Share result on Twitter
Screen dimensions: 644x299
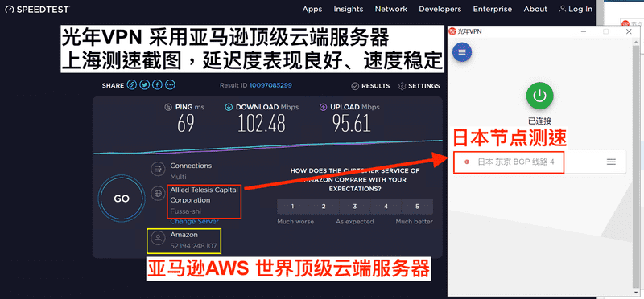(144, 85)
